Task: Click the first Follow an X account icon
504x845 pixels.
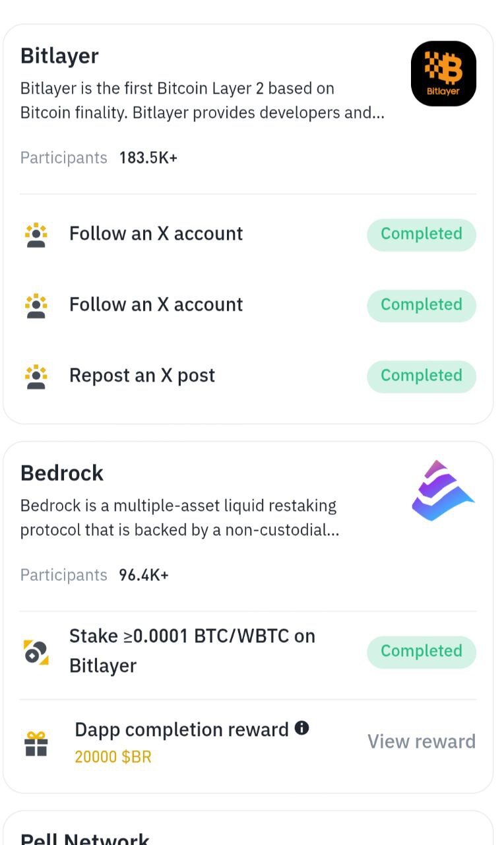Action: [x=36, y=234]
